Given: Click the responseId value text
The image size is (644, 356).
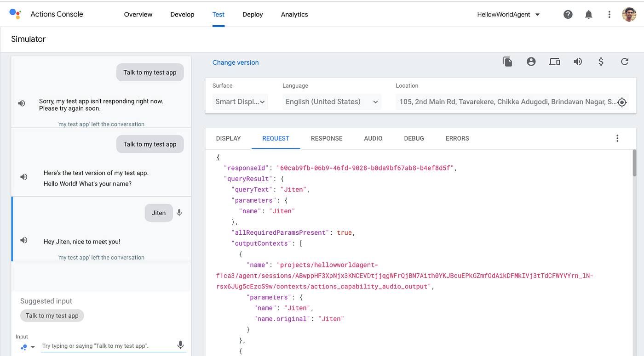Looking at the screenshot, I should tap(366, 168).
